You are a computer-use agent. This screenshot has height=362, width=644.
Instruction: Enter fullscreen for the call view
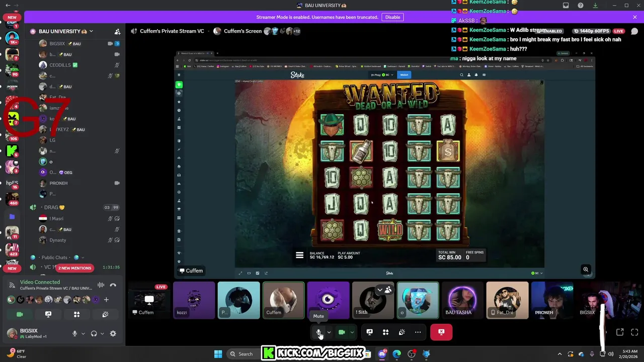tap(634, 332)
